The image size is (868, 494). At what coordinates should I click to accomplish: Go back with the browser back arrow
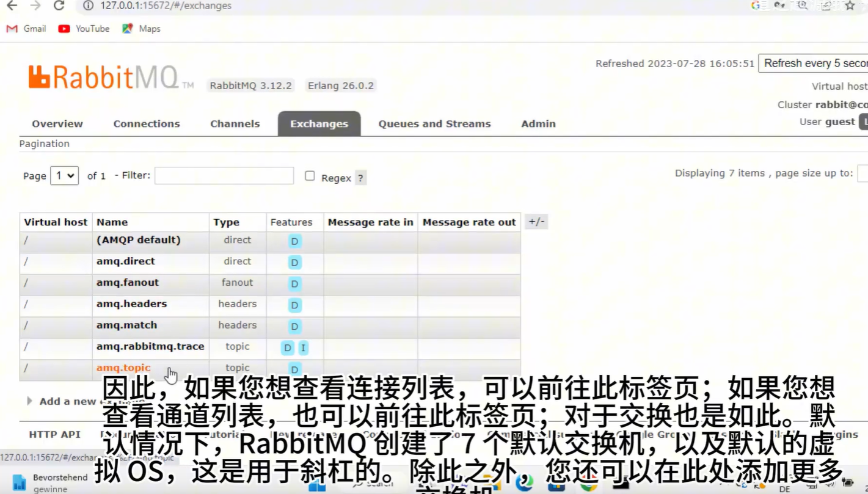coord(12,5)
